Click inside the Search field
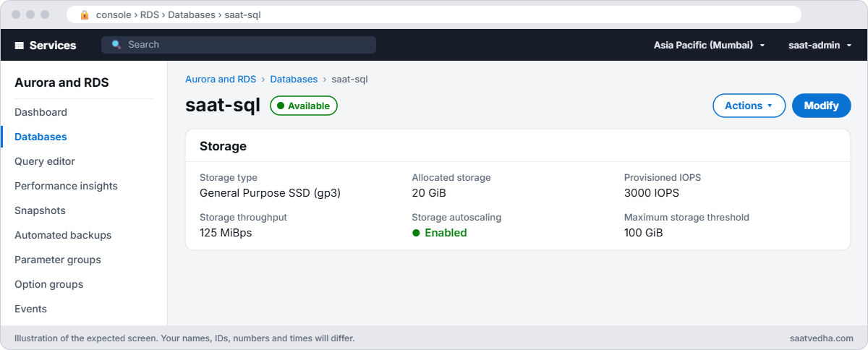 coord(239,45)
